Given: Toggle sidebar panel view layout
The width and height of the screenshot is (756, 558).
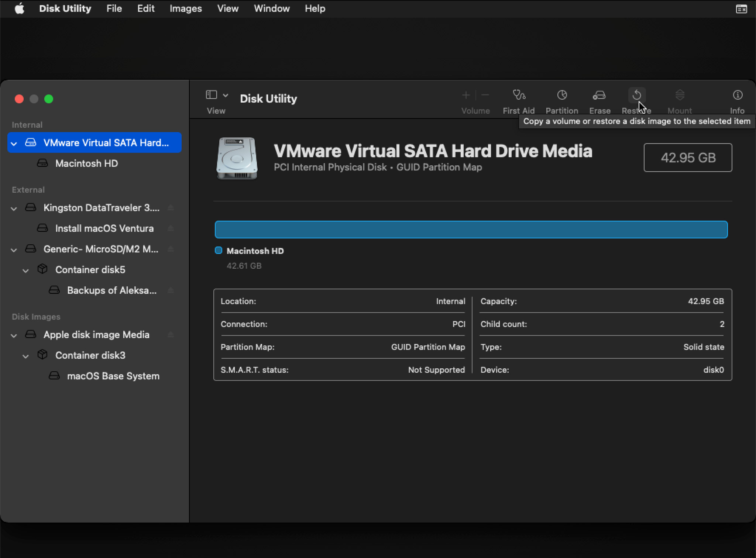Looking at the screenshot, I should (x=210, y=94).
